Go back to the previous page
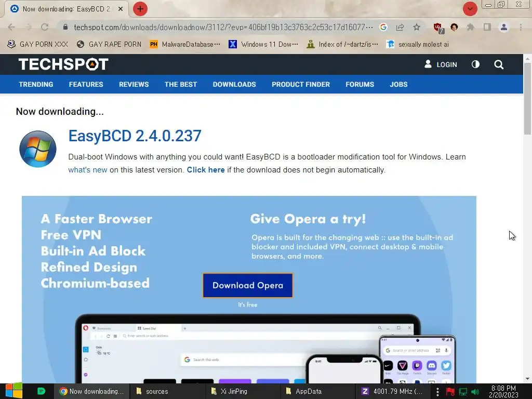Image resolution: width=532 pixels, height=399 pixels. 11,27
